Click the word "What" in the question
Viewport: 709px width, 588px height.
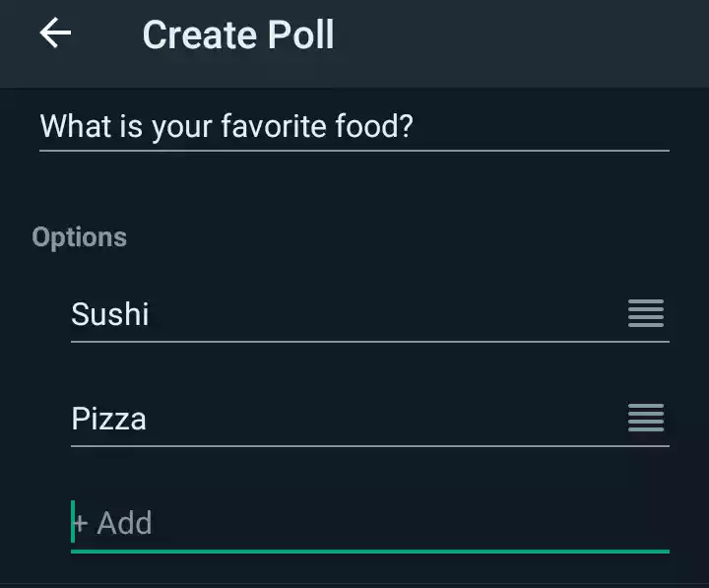coord(71,127)
